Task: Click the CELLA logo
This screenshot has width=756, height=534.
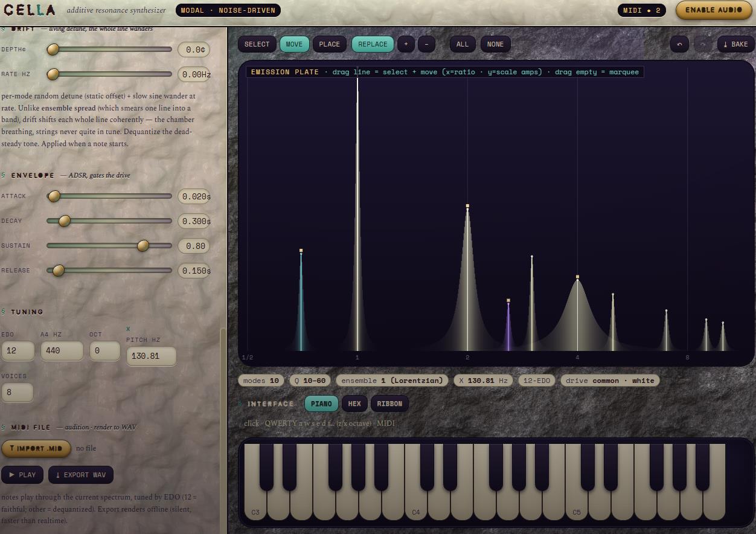Action: pos(30,10)
